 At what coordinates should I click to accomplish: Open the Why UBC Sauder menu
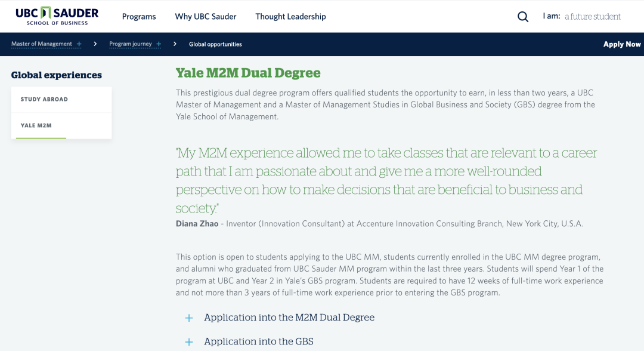tap(206, 17)
